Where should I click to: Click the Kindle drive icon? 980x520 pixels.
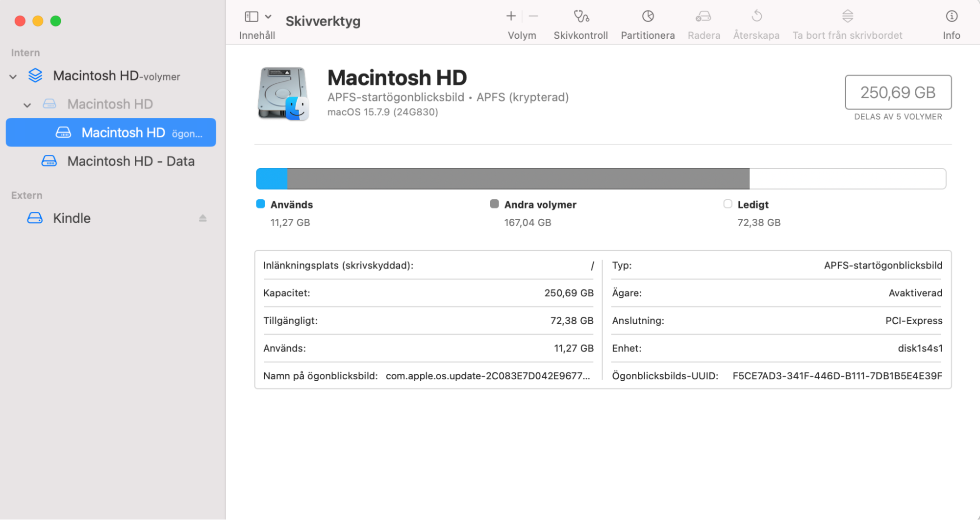pos(35,218)
